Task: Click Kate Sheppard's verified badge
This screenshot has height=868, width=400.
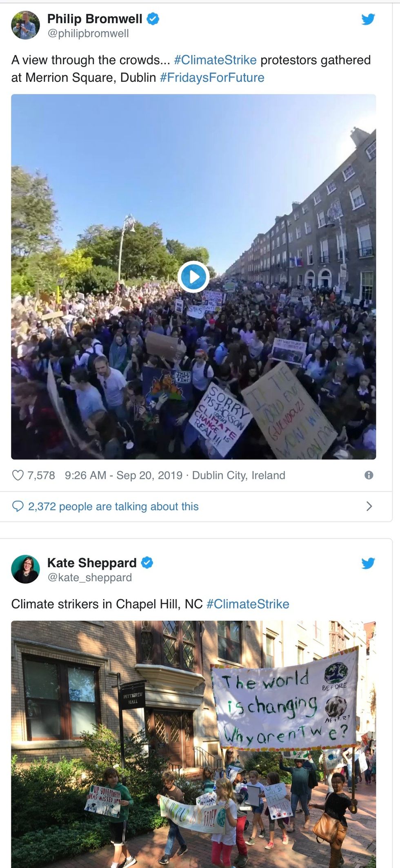Action: [147, 563]
